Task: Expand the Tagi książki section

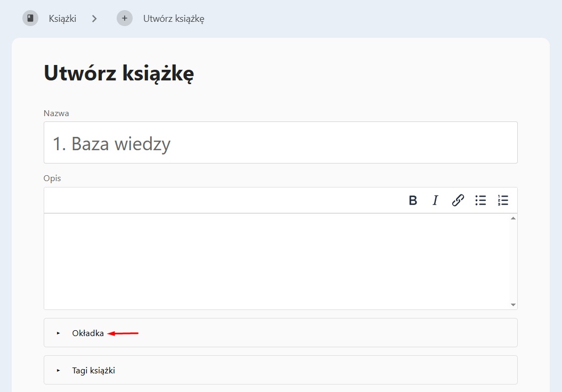Action: pos(94,370)
